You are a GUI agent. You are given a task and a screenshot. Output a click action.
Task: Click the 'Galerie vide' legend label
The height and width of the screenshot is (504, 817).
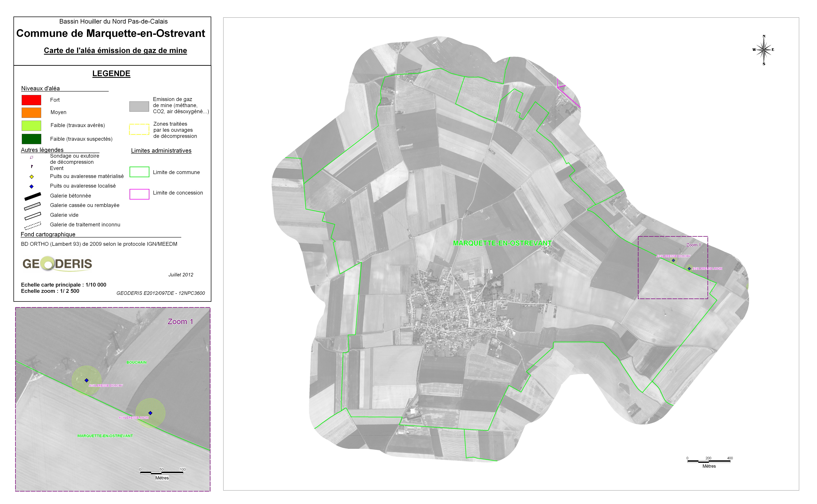64,215
